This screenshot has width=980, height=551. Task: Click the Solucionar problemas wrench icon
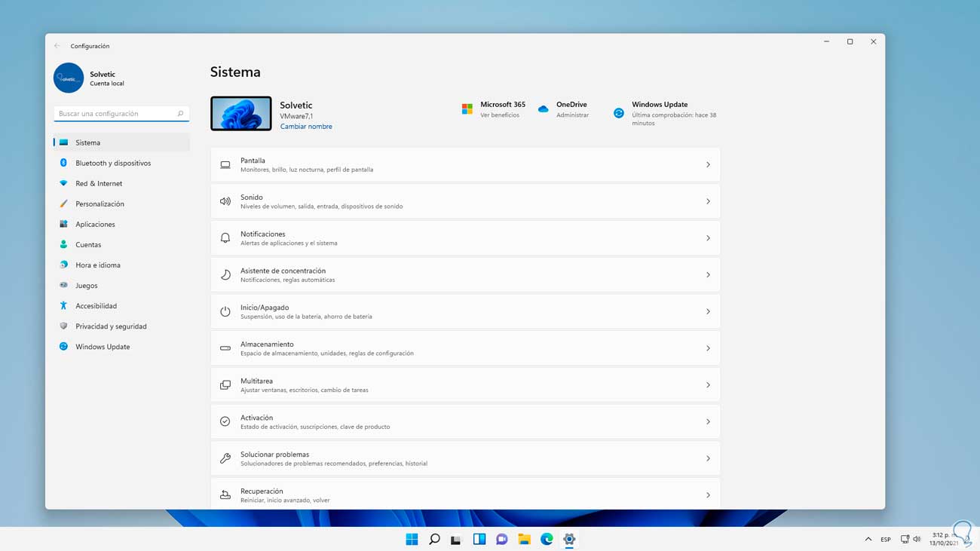tap(225, 458)
